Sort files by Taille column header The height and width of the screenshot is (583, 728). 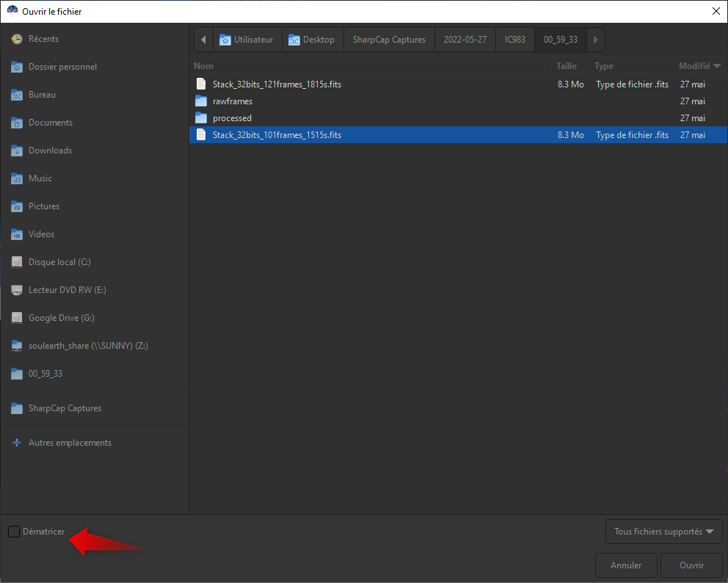tap(567, 66)
